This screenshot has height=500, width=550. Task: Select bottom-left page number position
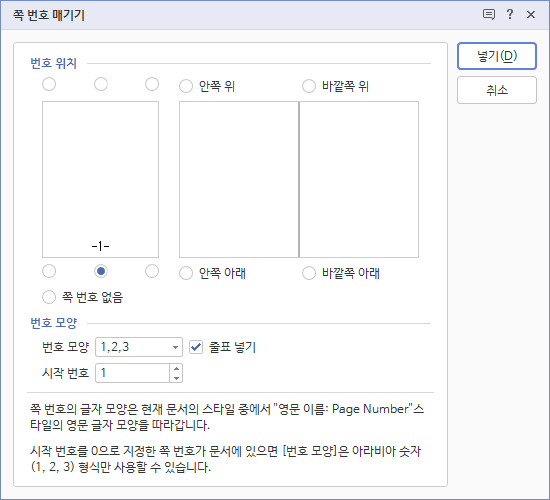(49, 271)
